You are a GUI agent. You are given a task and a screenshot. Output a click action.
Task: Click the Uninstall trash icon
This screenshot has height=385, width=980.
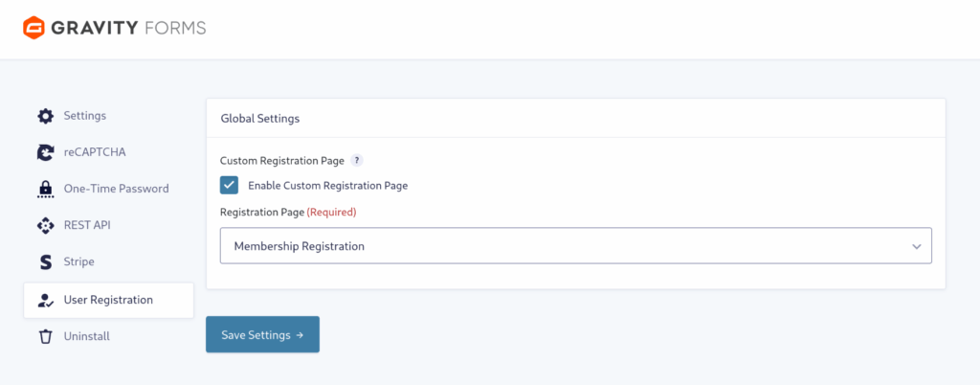pos(45,336)
